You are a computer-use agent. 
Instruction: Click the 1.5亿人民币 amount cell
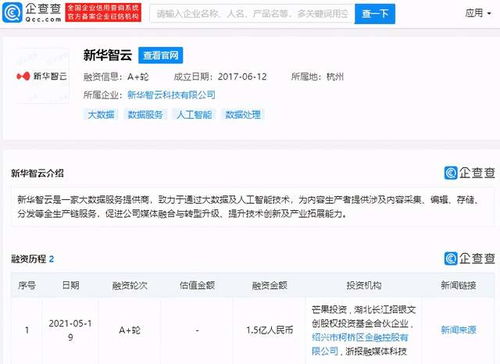tap(270, 330)
